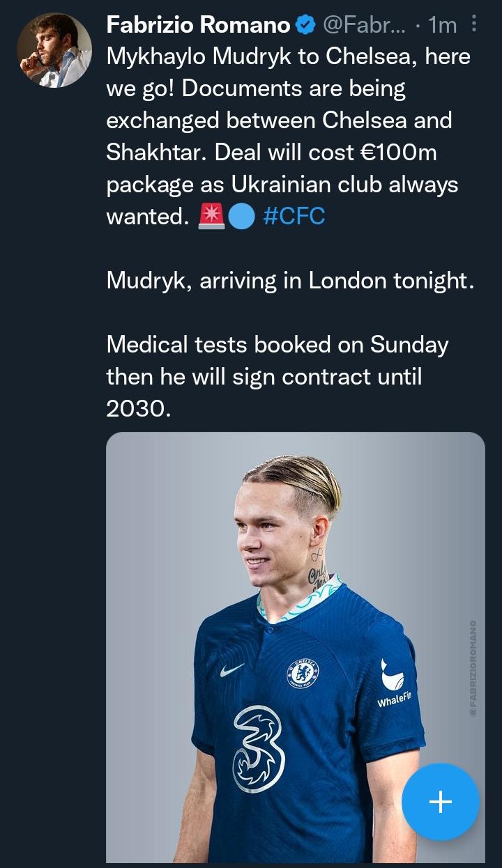Screen dimensions: 502x868
Task: Click the vertical @FABRIZIOROMANO watermark
Action: pos(473,669)
